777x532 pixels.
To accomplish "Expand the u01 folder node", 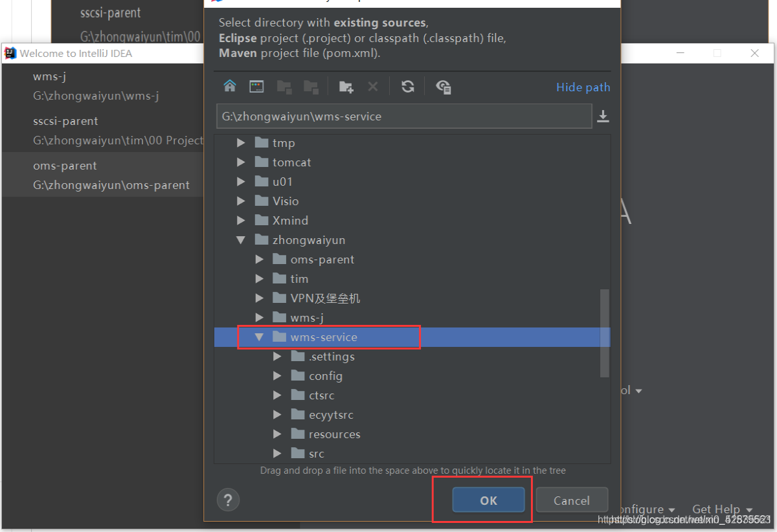I will (241, 181).
